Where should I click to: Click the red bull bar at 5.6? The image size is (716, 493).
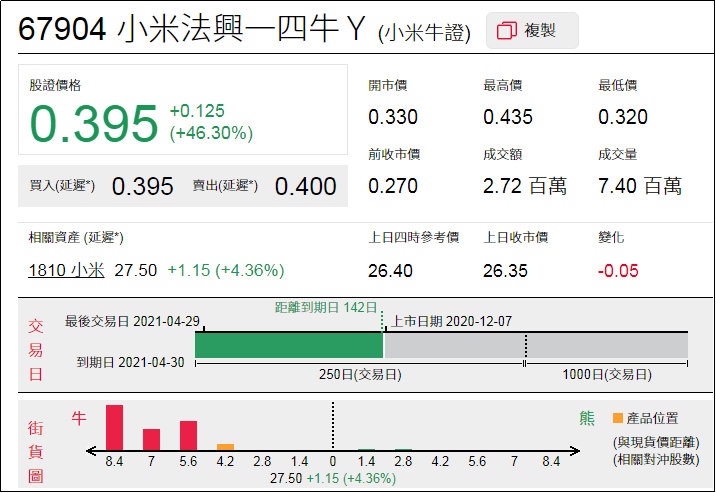pyautogui.click(x=188, y=435)
